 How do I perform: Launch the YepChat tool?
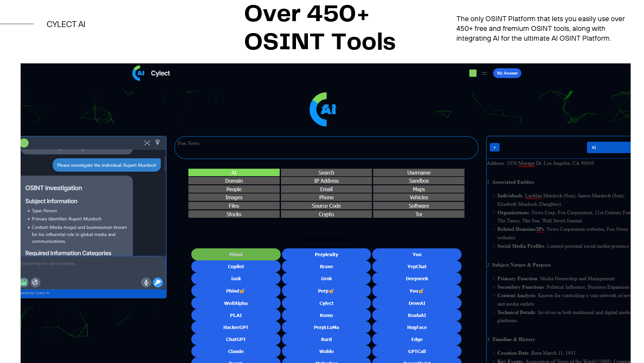[x=417, y=267]
